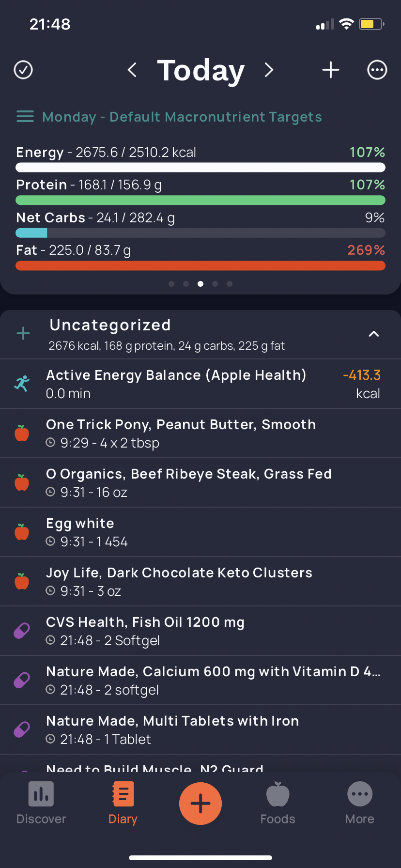Switch to the Foods tab
401x868 pixels.
278,804
